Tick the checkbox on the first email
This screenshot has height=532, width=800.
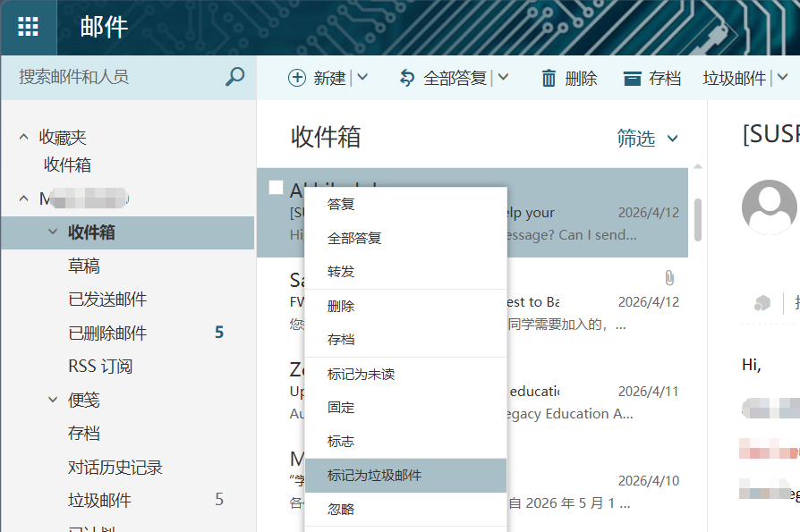[277, 187]
